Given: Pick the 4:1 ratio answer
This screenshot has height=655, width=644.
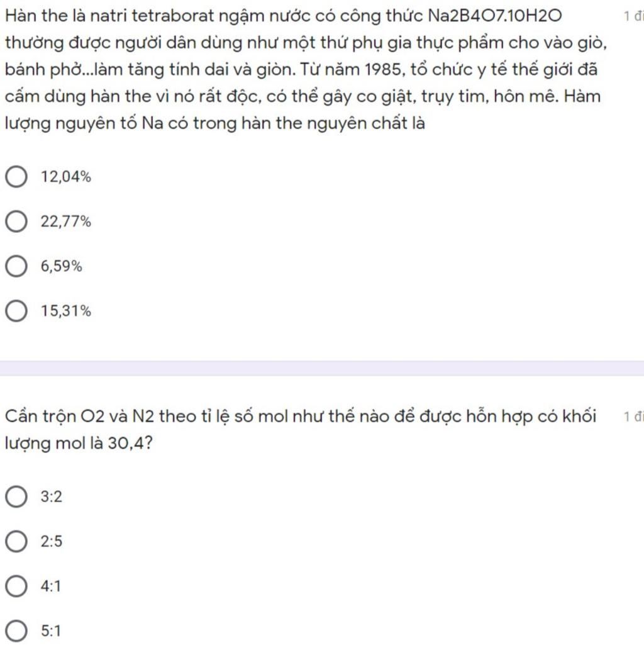Looking at the screenshot, I should (x=16, y=586).
